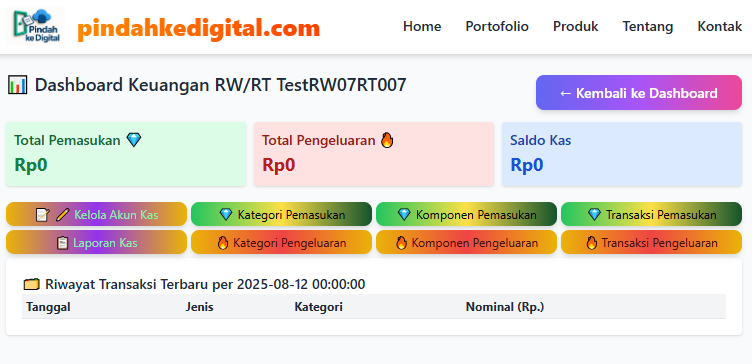The image size is (752, 364).
Task: Click the fire icon next to Total Pengeluaran
Action: (x=387, y=140)
